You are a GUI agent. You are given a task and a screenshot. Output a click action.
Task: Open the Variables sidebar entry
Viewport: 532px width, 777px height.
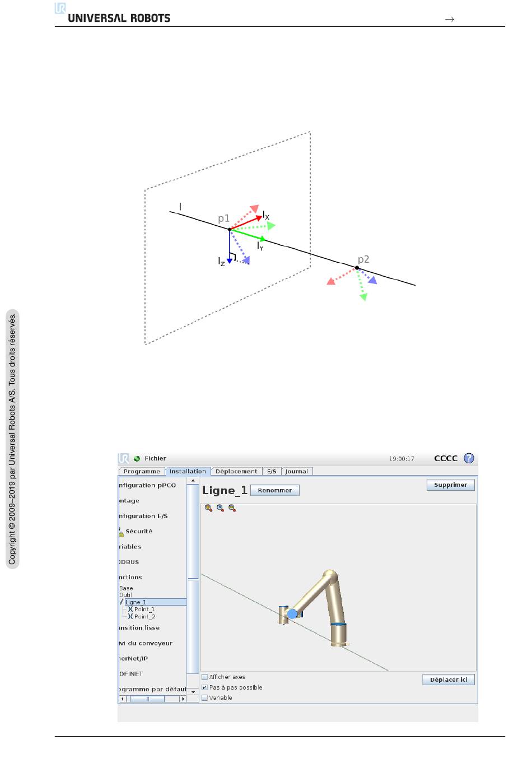[x=130, y=547]
